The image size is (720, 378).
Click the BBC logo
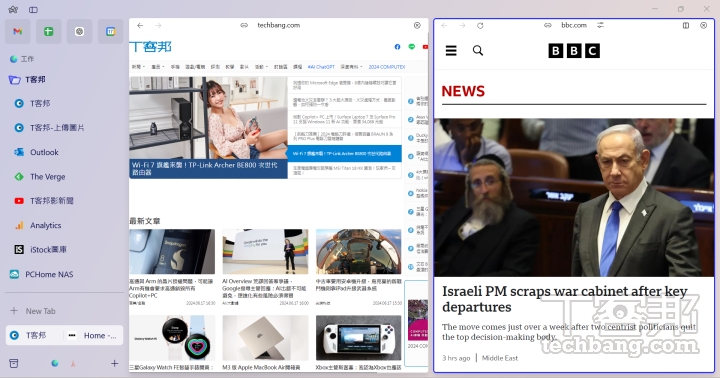pos(574,51)
